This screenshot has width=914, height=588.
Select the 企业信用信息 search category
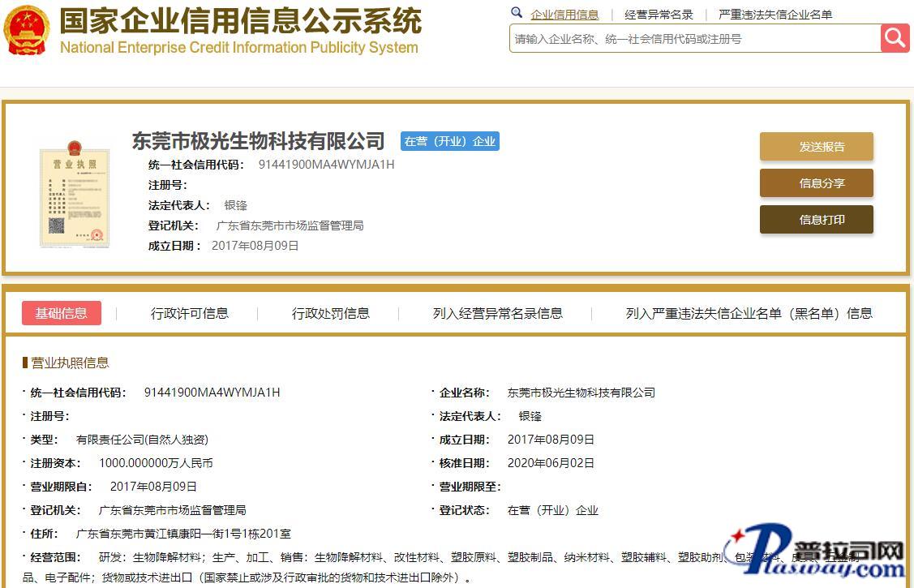click(564, 15)
